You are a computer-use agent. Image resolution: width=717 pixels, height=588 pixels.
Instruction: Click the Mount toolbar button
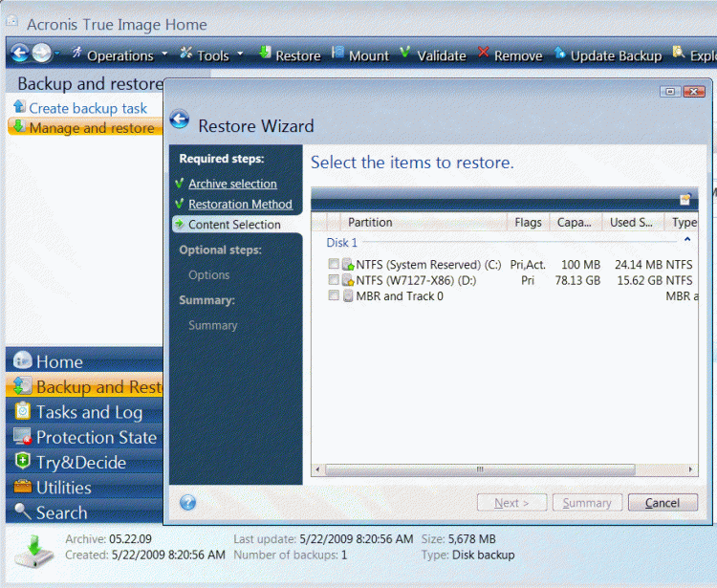[x=360, y=54]
